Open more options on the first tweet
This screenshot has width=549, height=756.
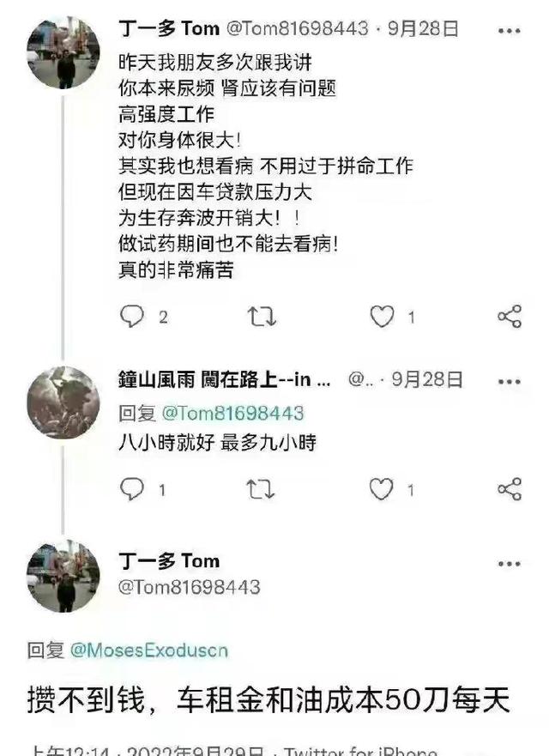pos(509,31)
